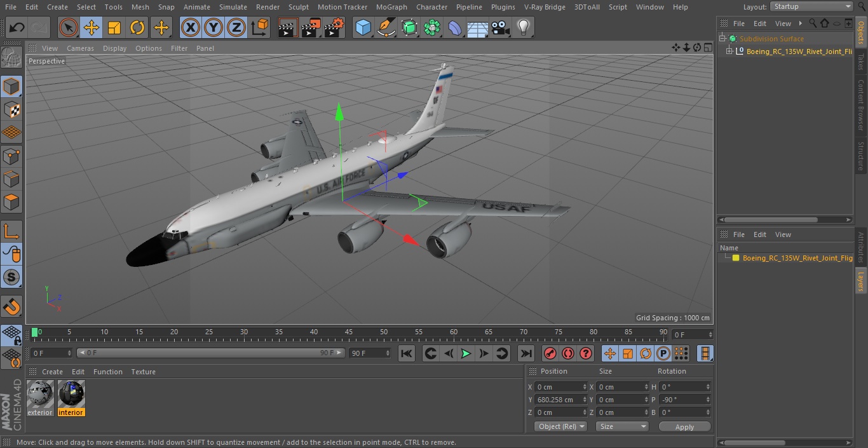Render the current view

point(288,27)
